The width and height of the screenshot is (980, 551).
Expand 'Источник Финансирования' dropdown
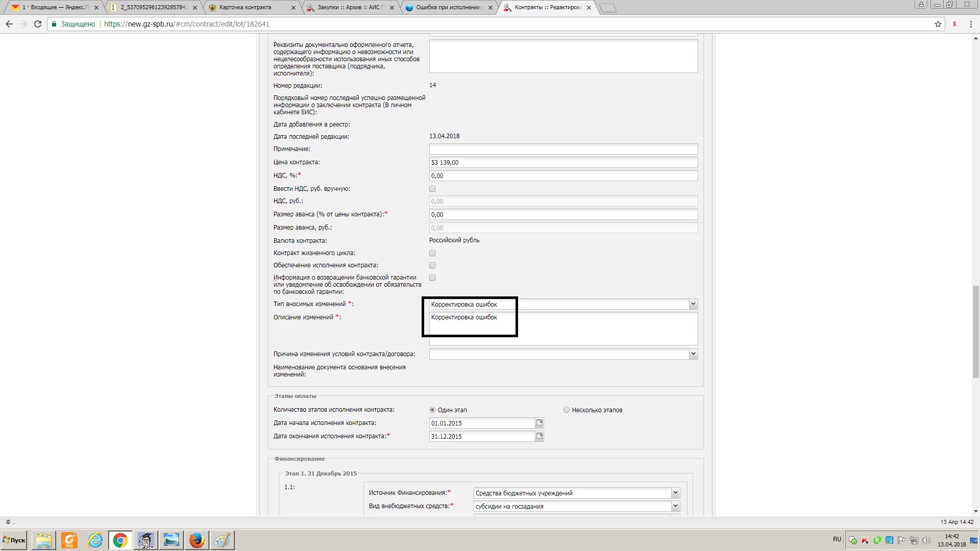pos(675,493)
